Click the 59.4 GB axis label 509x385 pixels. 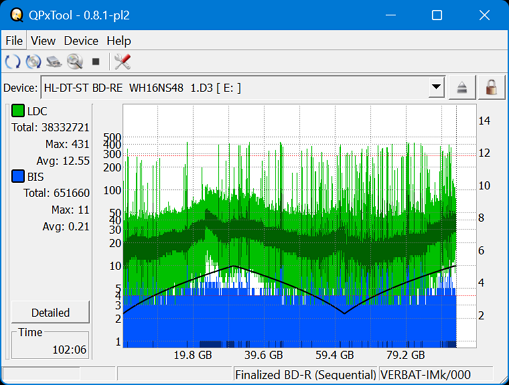pyautogui.click(x=335, y=355)
